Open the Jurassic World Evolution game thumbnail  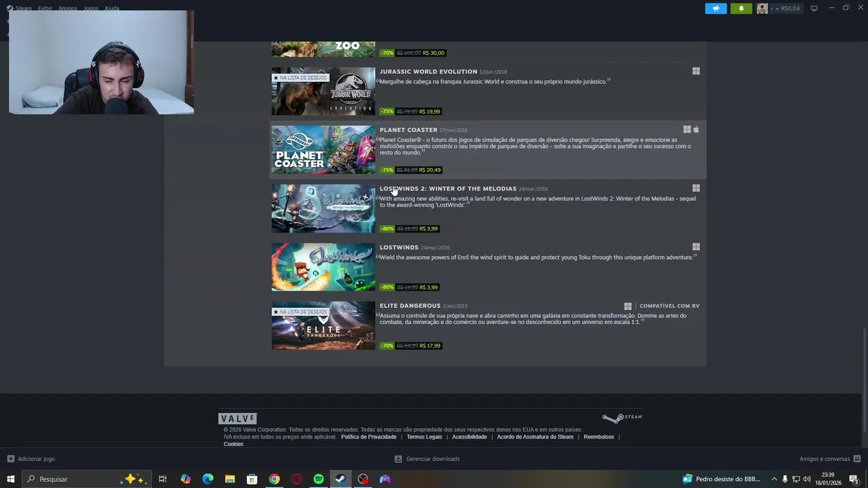[x=323, y=91]
